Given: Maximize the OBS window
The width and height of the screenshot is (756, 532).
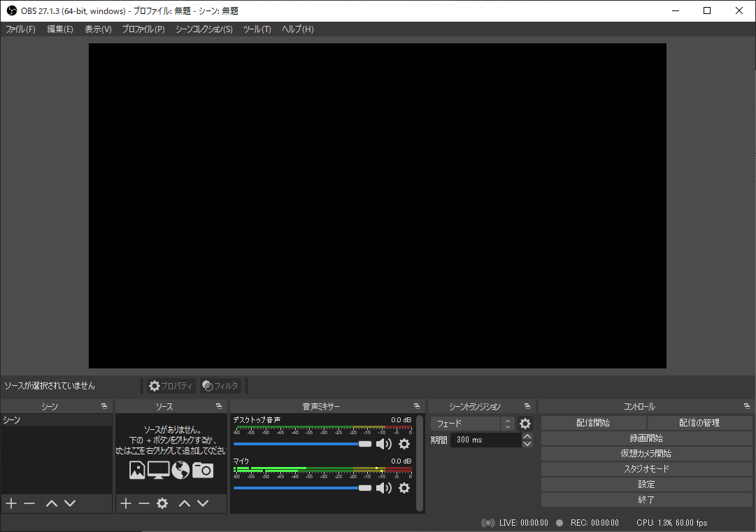Looking at the screenshot, I should pos(707,10).
